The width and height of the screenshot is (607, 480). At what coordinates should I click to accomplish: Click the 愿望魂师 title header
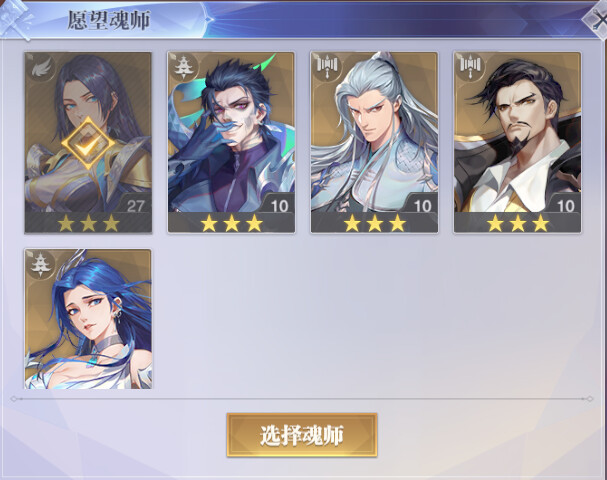(109, 20)
